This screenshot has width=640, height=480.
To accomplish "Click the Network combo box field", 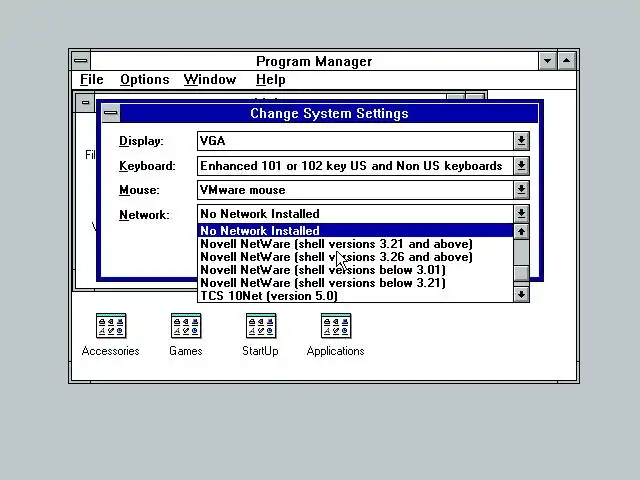I will tap(355, 213).
